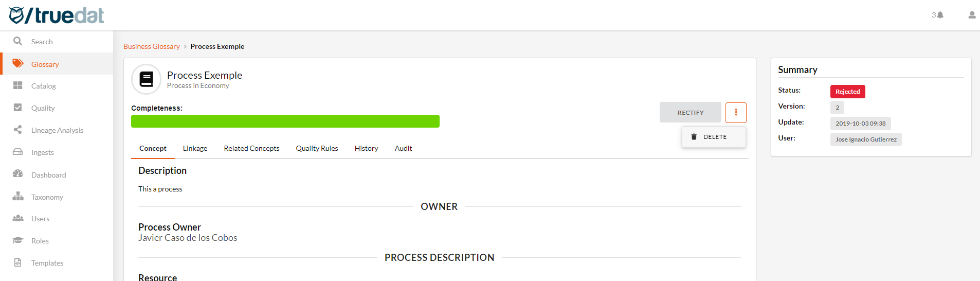View the History tab

tap(366, 148)
